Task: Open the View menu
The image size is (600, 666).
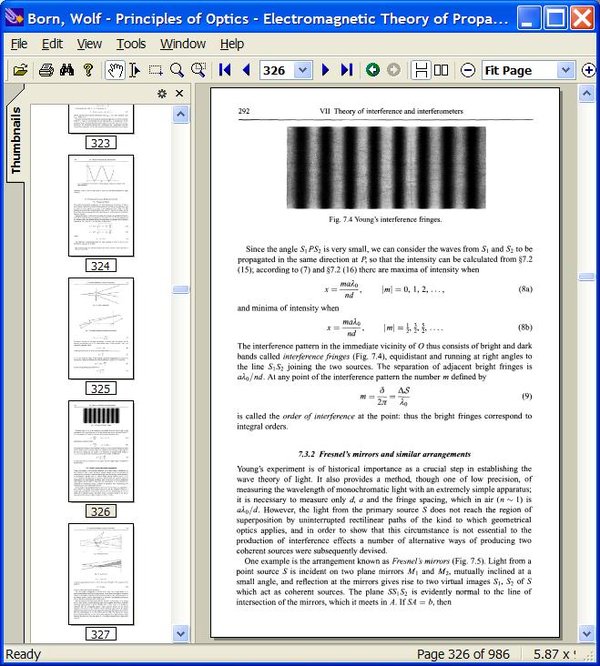Action: (89, 44)
